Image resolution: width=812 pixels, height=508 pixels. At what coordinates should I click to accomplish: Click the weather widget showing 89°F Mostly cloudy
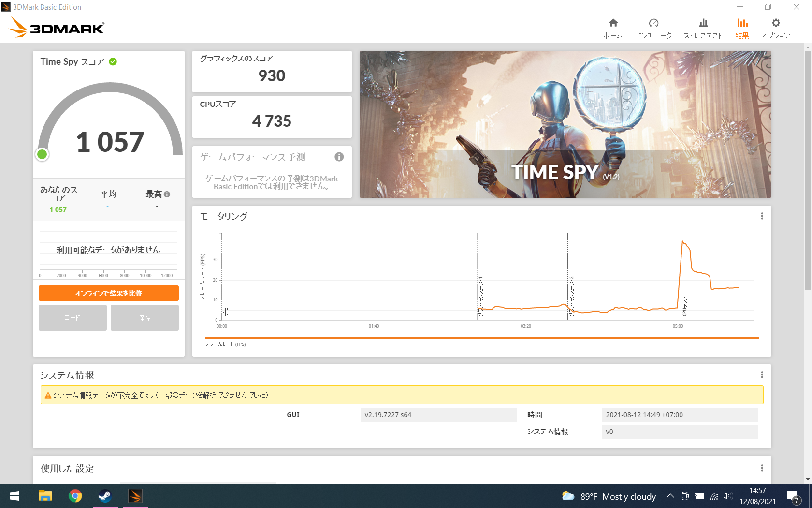[x=609, y=496]
